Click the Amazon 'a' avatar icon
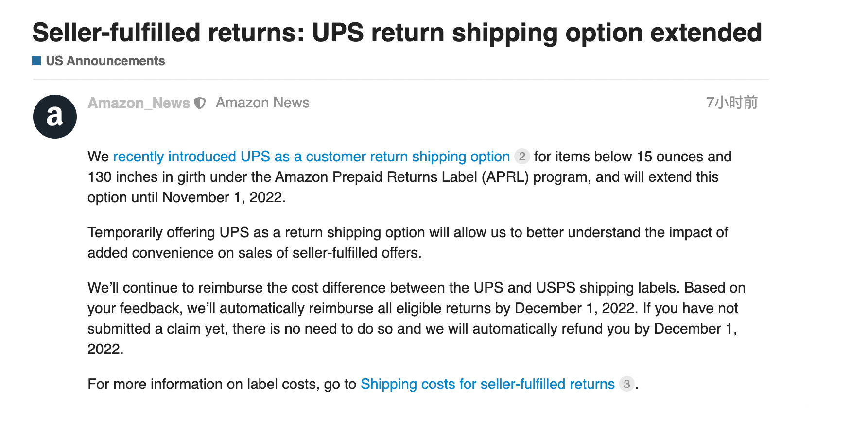Viewport: 868px width, 422px height. tap(55, 117)
